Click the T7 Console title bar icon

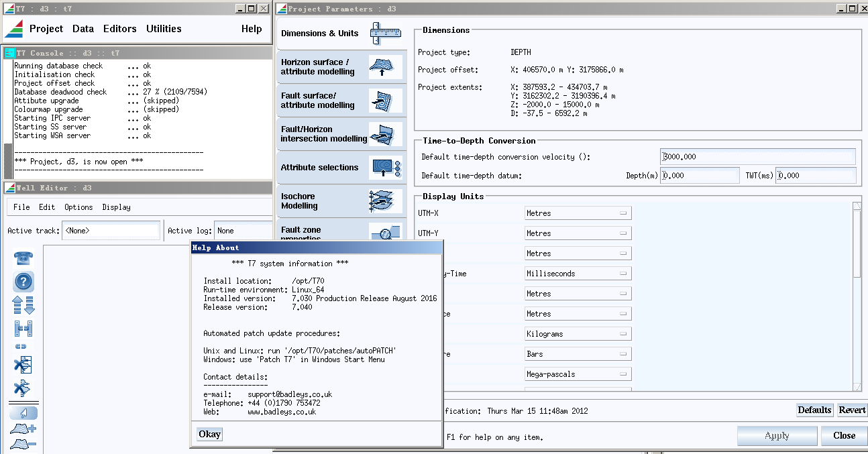pos(9,53)
